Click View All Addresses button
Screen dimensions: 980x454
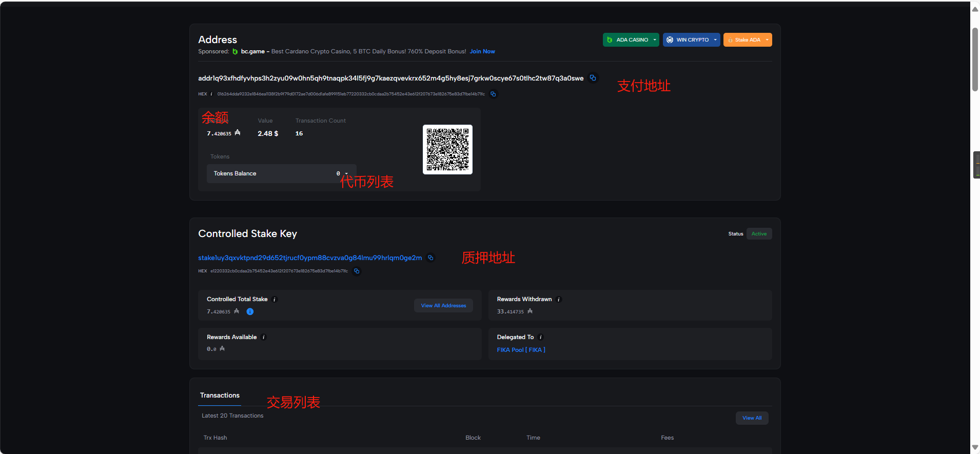pos(443,306)
